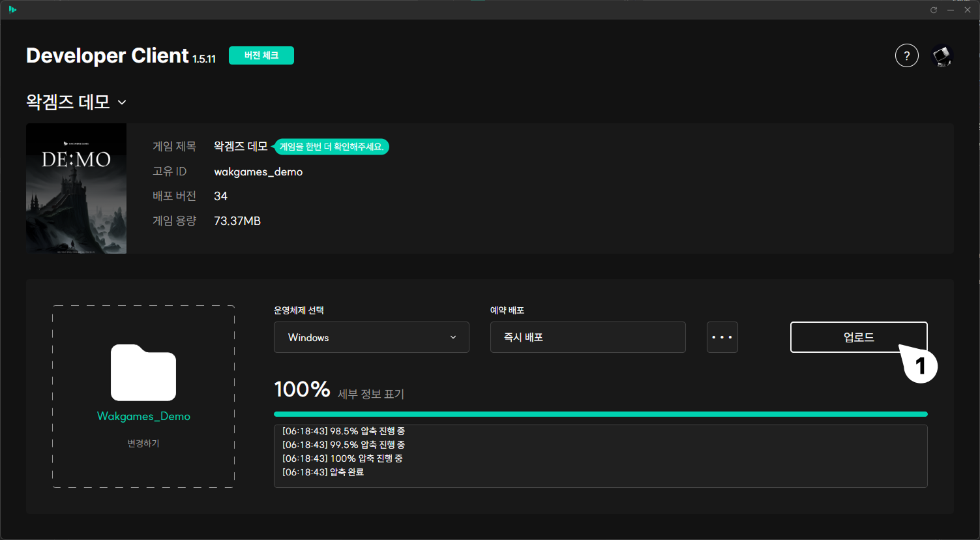The height and width of the screenshot is (540, 980).
Task: Open the user profile avatar
Action: point(942,55)
